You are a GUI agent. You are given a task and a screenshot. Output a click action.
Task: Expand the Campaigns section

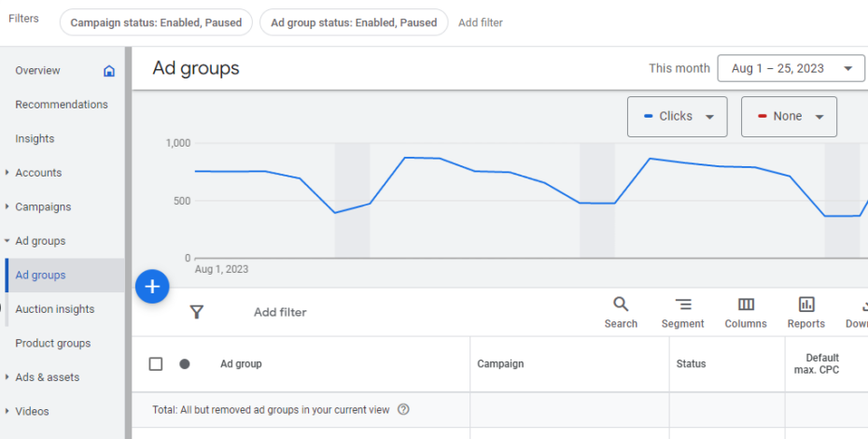7,206
